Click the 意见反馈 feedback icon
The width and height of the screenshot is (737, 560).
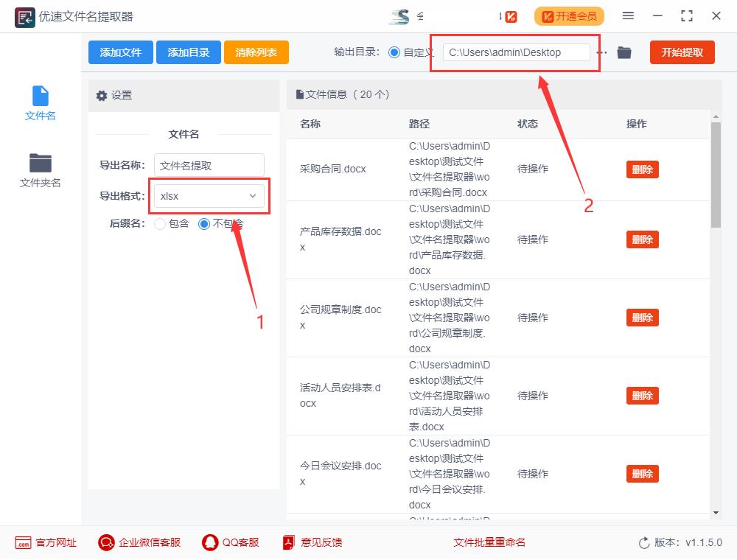[x=287, y=542]
